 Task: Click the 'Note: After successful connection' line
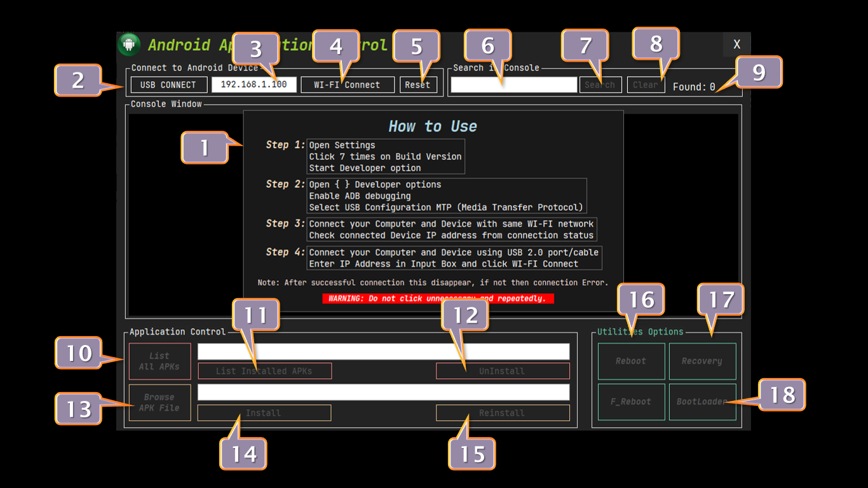tap(433, 282)
